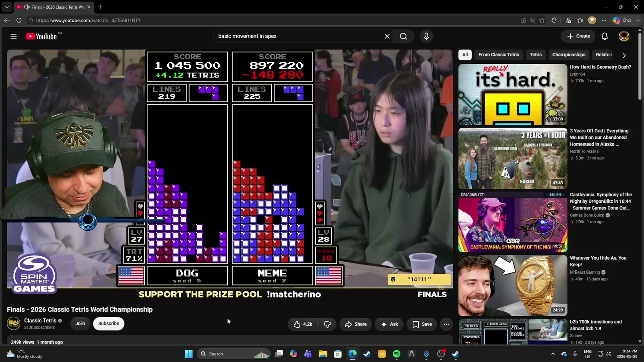
Task: Open Edge Settings and more menu
Action: pos(604,20)
